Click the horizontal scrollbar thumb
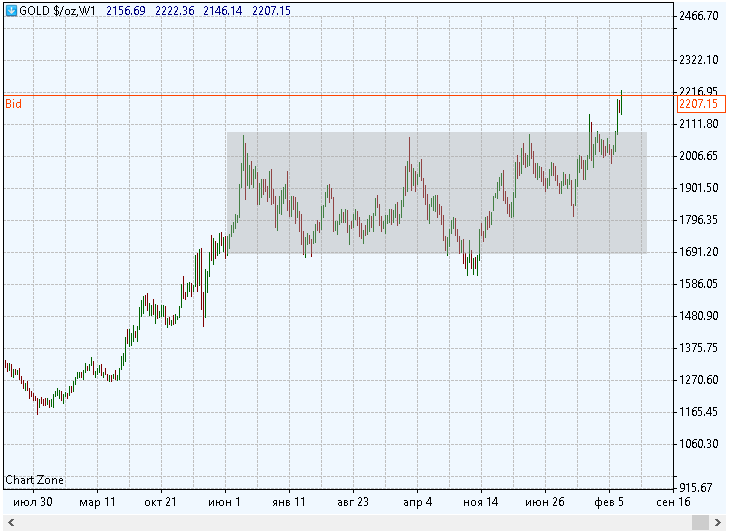 (x=700, y=523)
